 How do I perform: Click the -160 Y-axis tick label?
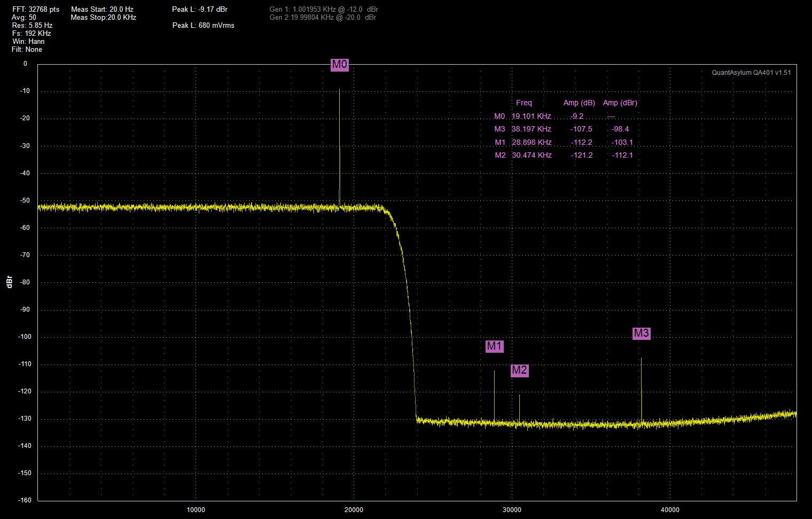25,500
